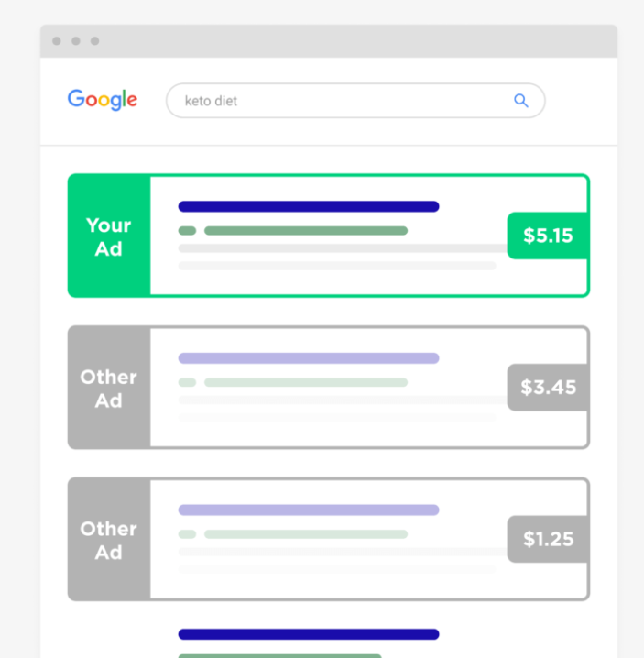Click the small green badge in Your Ad
The width and height of the screenshot is (644, 658).
click(187, 230)
